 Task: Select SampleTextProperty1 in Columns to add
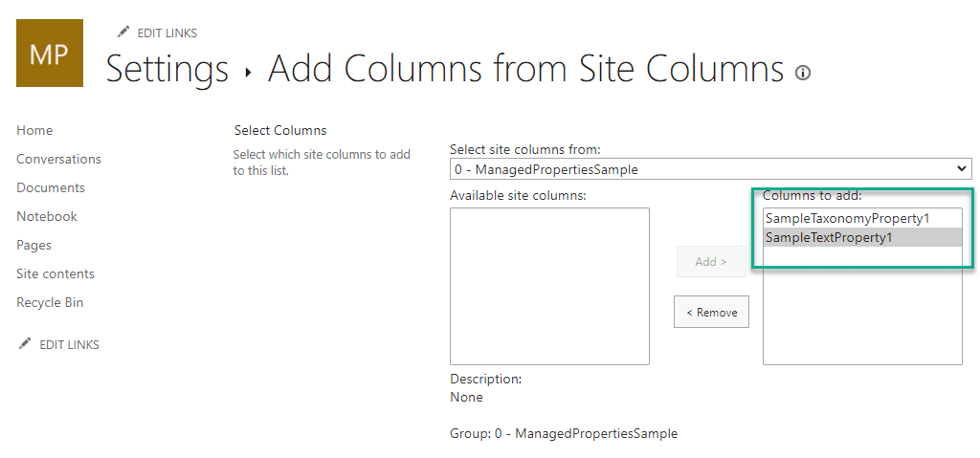point(829,237)
